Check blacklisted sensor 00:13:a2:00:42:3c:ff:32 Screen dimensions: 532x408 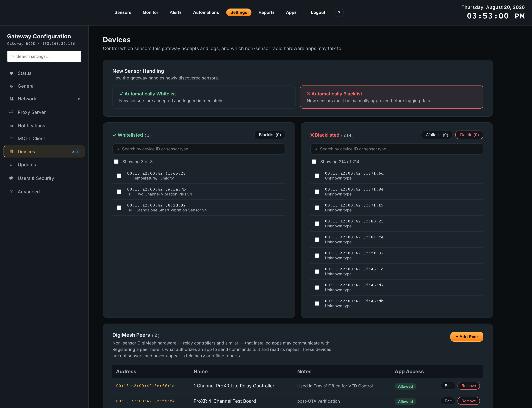(x=317, y=255)
